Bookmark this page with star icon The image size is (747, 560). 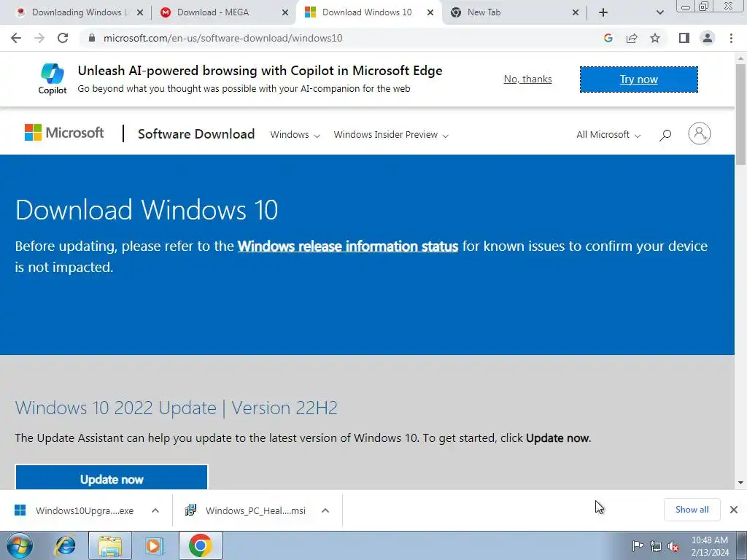click(655, 38)
